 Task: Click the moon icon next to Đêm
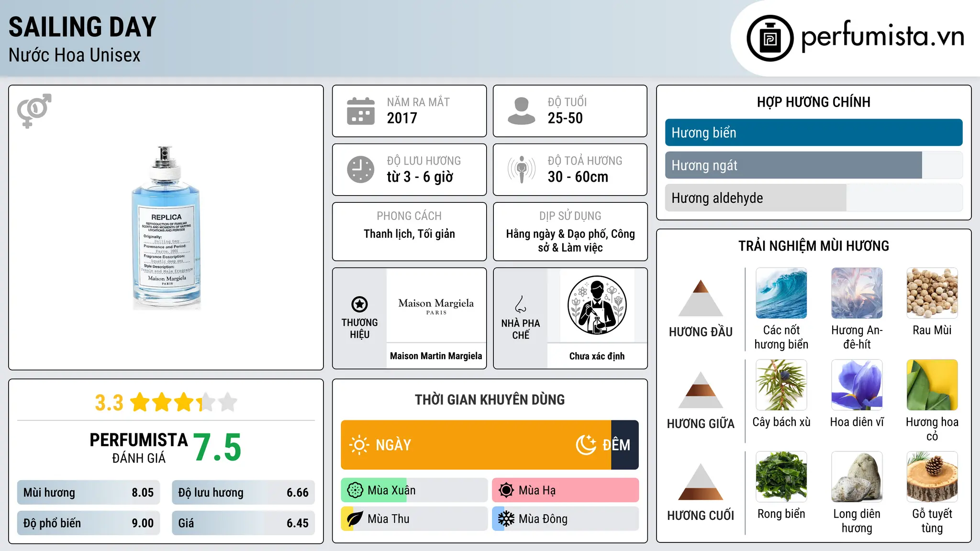pos(586,445)
